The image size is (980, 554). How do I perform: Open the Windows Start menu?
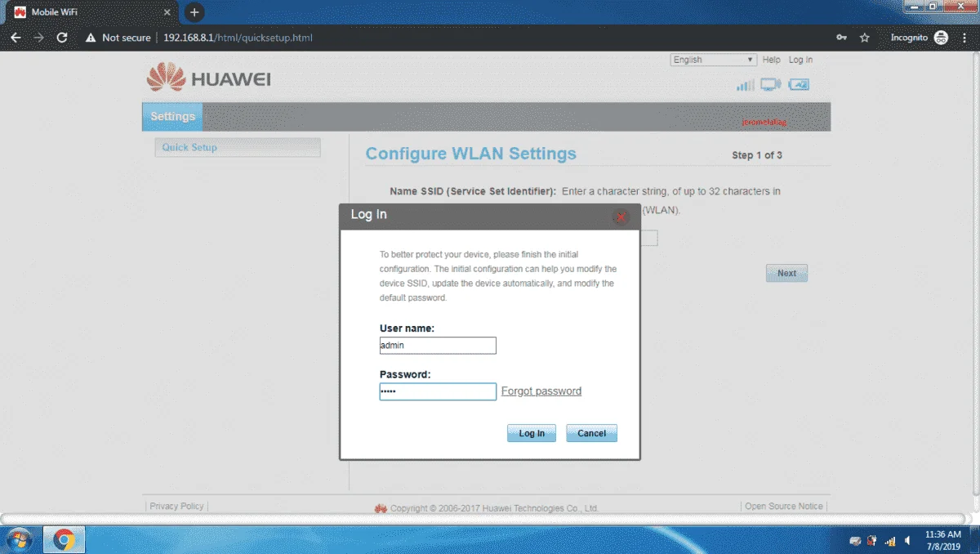coord(19,540)
